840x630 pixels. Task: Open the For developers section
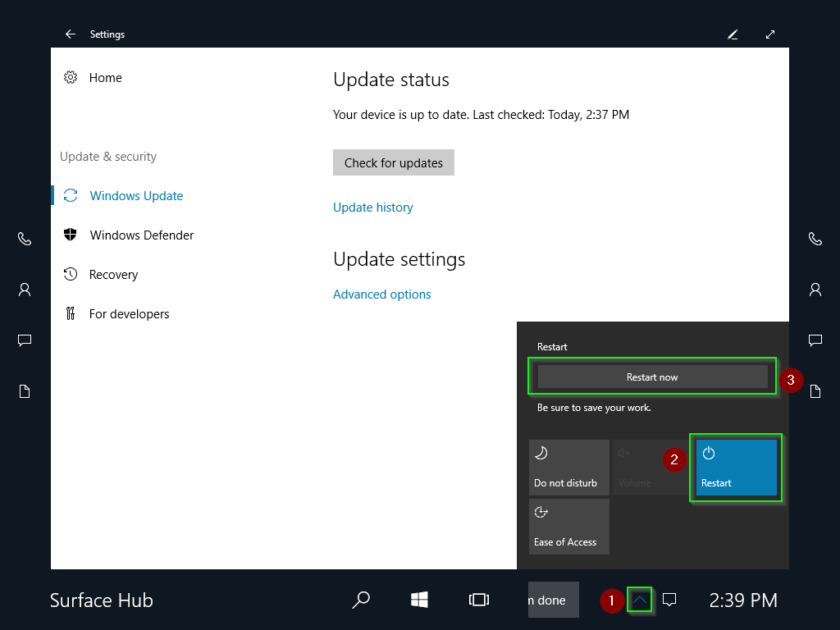[129, 314]
